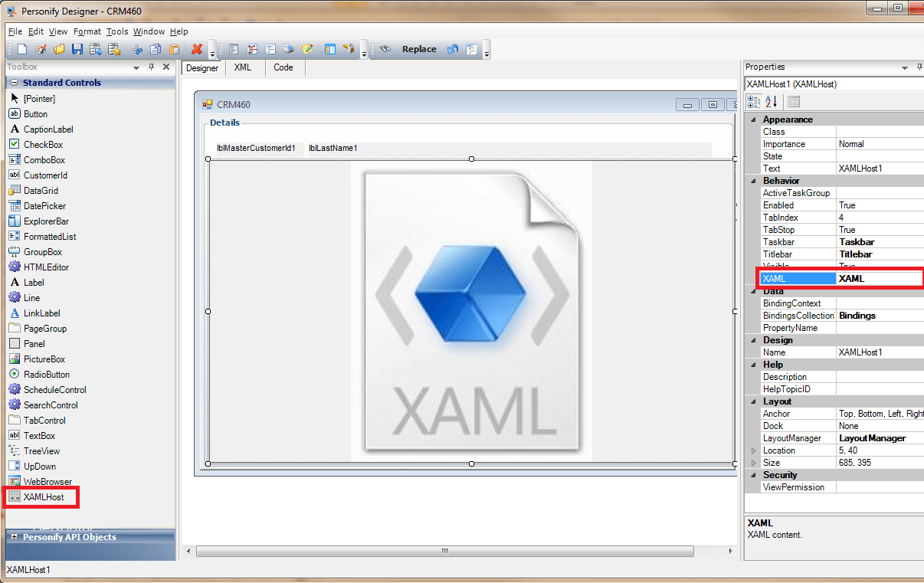Click the XAML property value field
The image size is (924, 583).
tap(880, 279)
